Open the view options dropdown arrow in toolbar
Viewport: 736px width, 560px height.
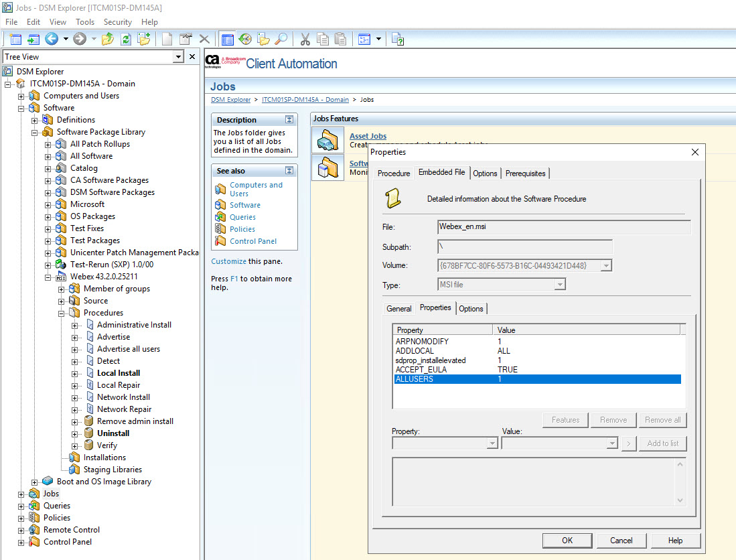(x=378, y=39)
